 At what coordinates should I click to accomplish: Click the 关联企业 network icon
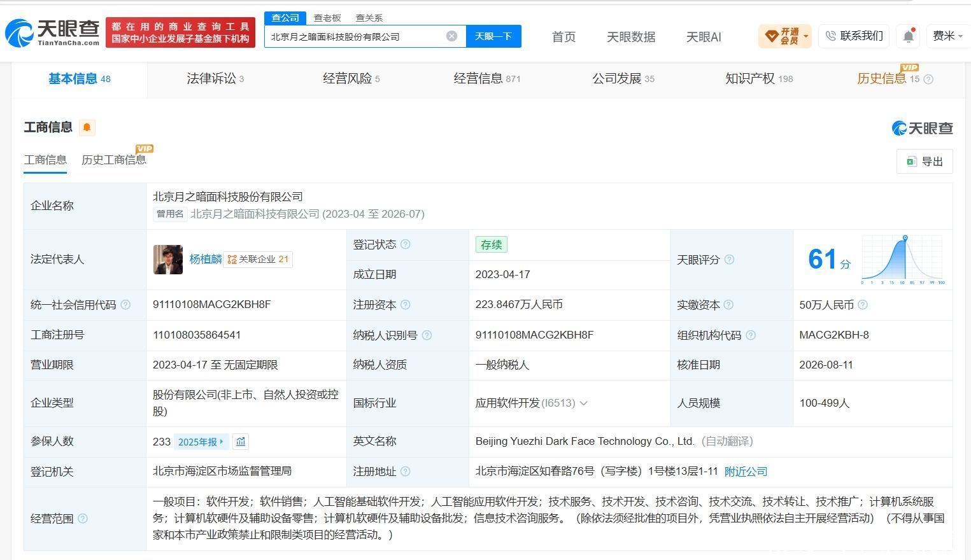point(232,260)
